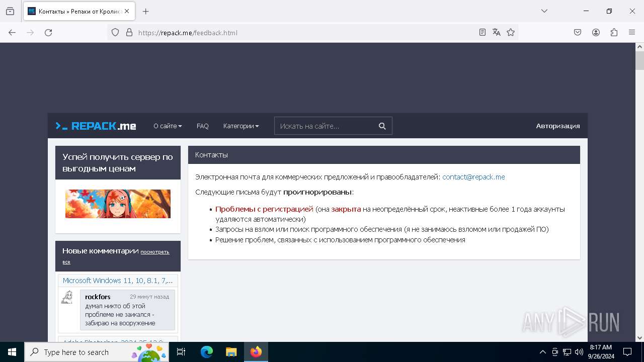
Task: Click the Проблемы с регистрацией text
Action: tap(264, 209)
